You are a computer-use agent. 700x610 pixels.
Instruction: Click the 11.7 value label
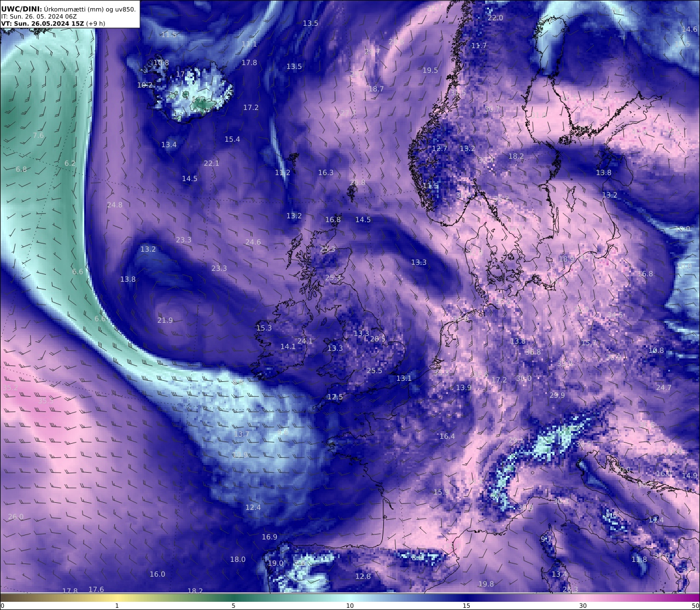click(479, 46)
